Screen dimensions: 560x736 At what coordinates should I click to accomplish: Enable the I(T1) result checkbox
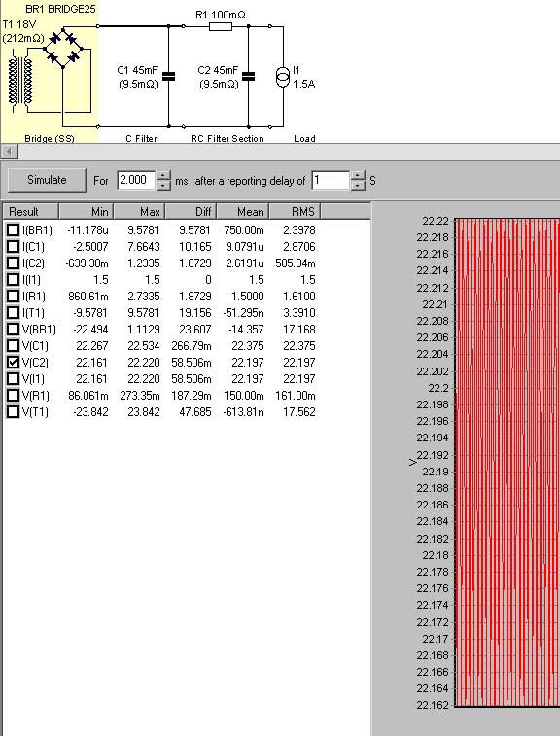pyautogui.click(x=14, y=313)
